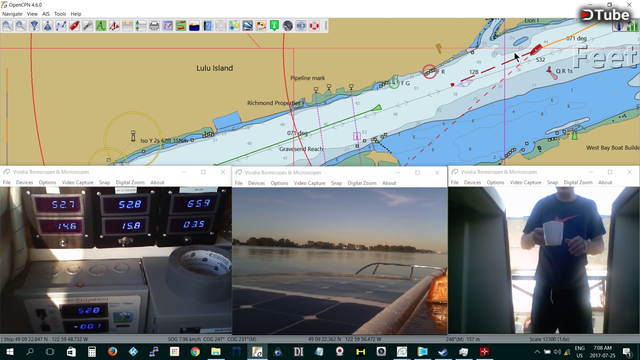Viewport: 640px width, 360px height.
Task: Click the Print chart printer icon
Action: (154, 26)
